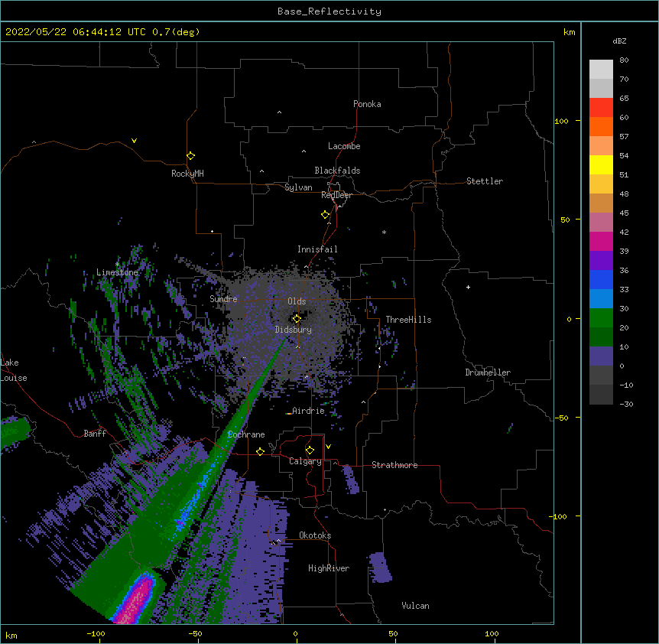Click the Calgary city label
Viewport: 659px width, 644px height.
305,461
